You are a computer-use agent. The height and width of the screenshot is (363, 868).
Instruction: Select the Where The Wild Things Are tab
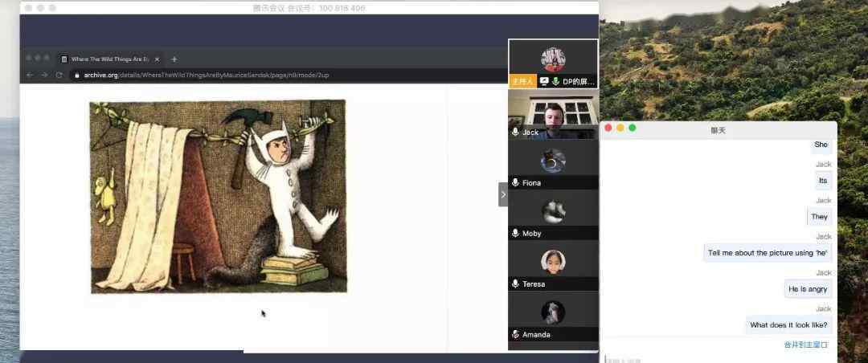click(111, 59)
